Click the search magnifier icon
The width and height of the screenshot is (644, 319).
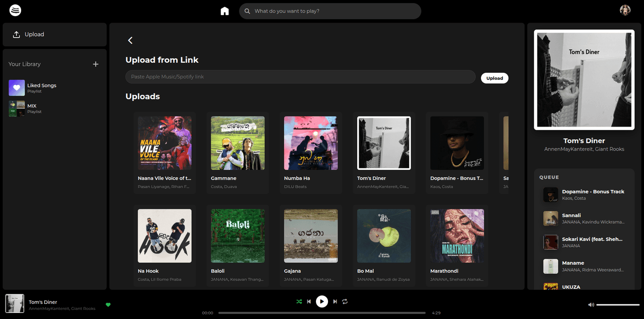[247, 11]
